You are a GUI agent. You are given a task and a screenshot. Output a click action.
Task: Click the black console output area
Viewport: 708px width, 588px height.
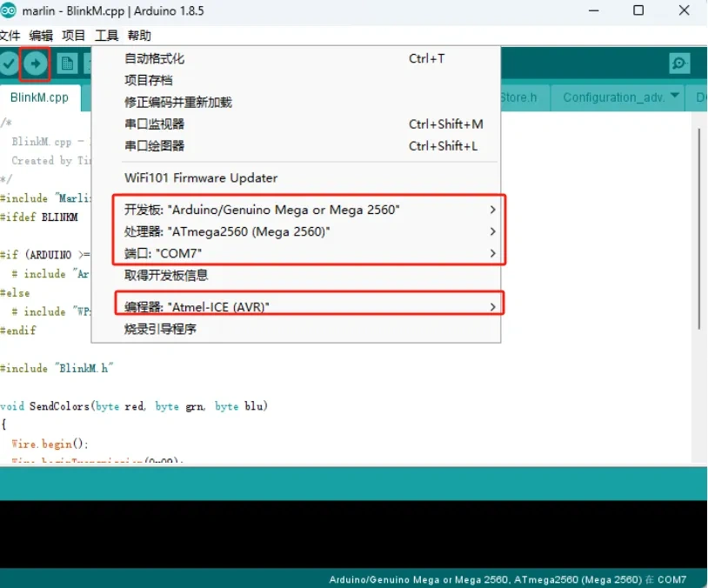tap(354, 534)
